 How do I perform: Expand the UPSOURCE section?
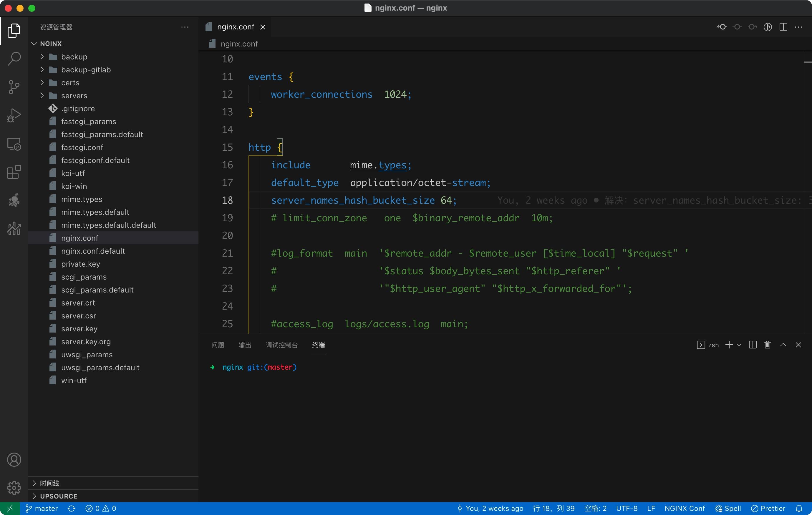point(58,496)
